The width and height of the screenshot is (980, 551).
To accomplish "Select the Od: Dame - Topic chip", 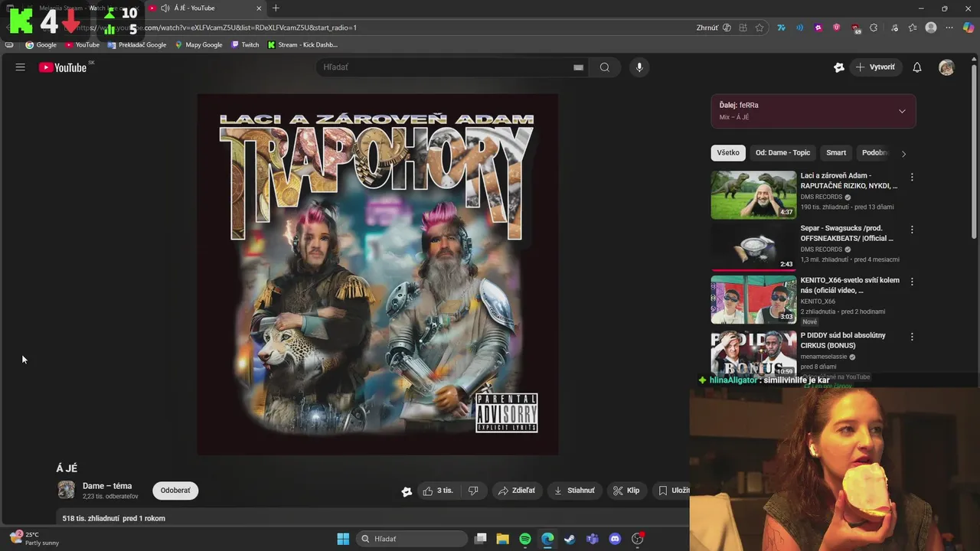I will click(x=782, y=152).
